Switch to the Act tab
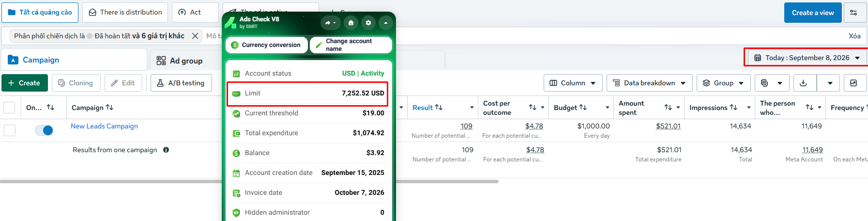868x221 pixels. coord(195,12)
